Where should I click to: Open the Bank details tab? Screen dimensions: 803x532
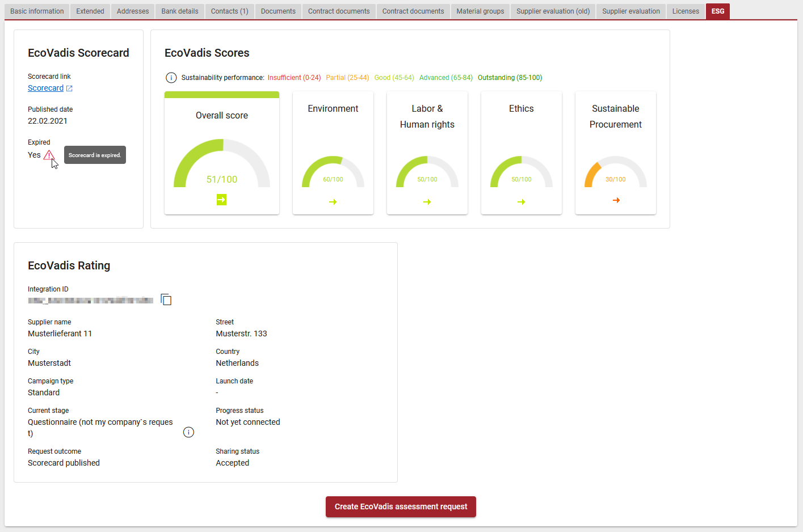click(180, 11)
